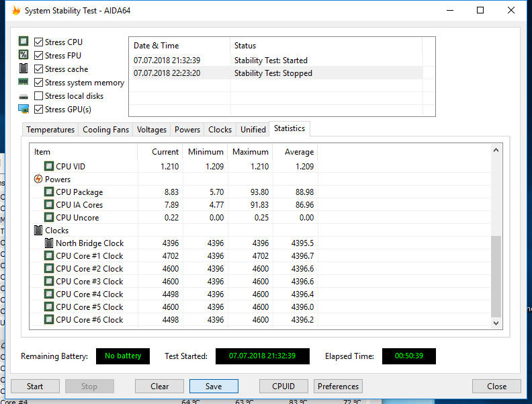Click the Stress local disks drive icon
The image size is (532, 404).
pyautogui.click(x=24, y=97)
